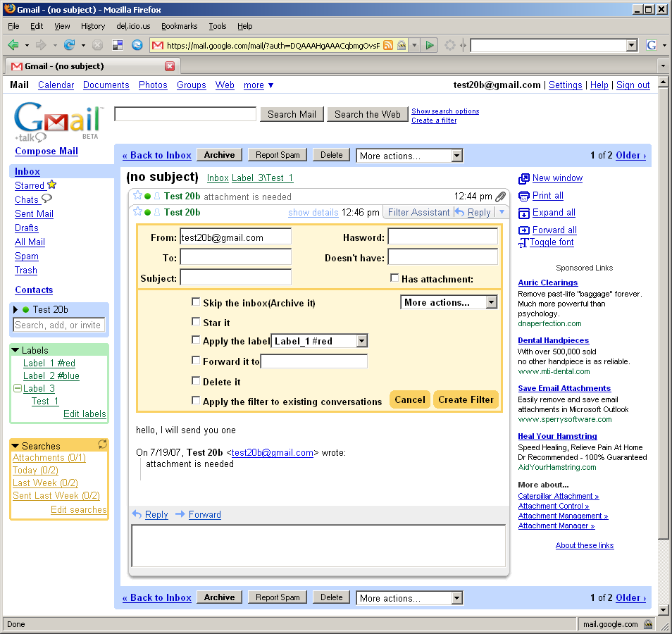672x634 pixels.
Task: Click the Hasword input field
Action: [x=442, y=236]
